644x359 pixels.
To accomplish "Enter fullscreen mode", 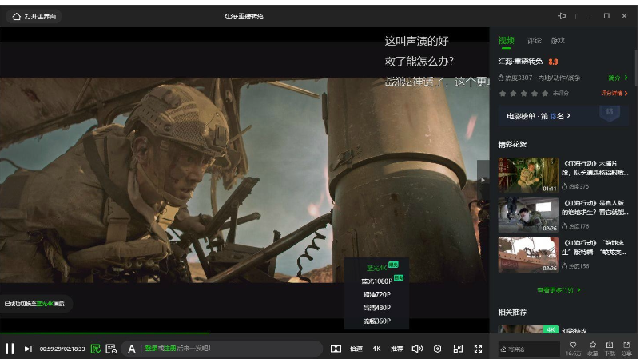I will pos(478,349).
